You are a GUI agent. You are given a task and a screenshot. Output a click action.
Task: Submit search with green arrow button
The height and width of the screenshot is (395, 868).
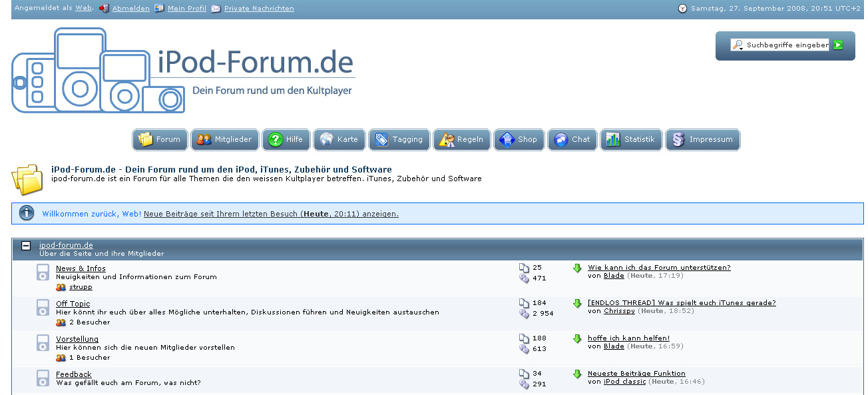[x=838, y=45]
